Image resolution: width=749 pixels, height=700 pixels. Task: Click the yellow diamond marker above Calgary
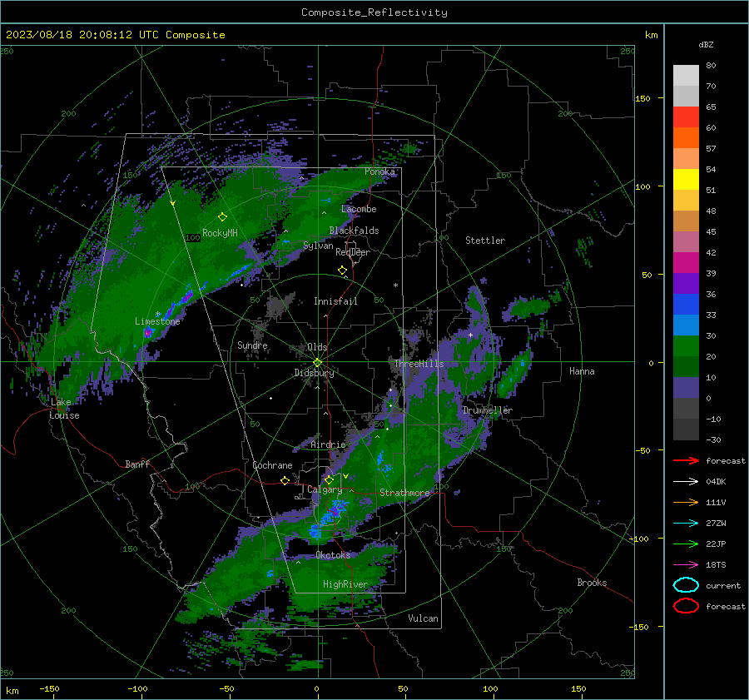click(329, 479)
